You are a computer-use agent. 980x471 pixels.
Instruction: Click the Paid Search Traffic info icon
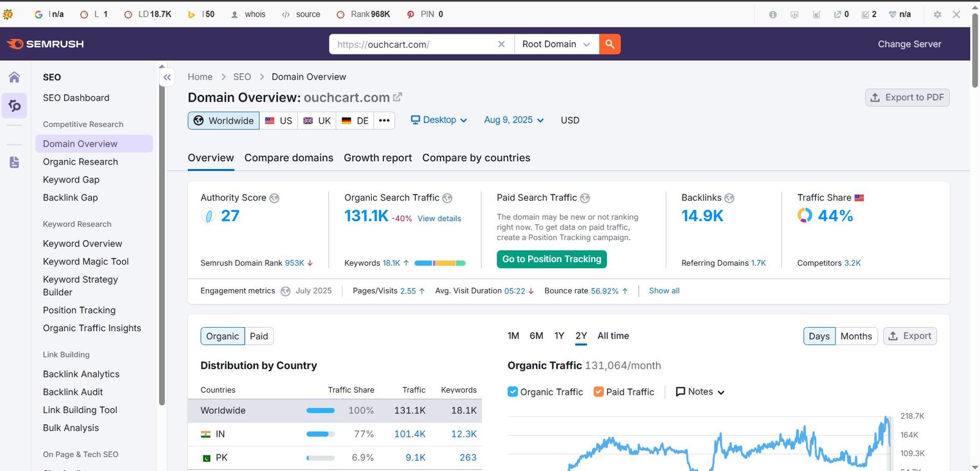coord(585,198)
